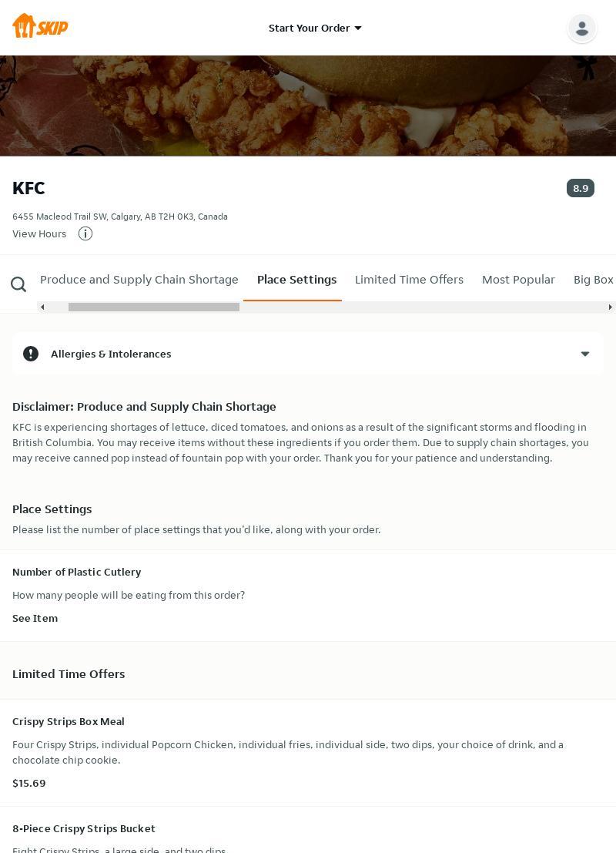Image resolution: width=616 pixels, height=853 pixels.
Task: Open the 8-Piece Crispy Strips Bucket item
Action: coord(84,828)
